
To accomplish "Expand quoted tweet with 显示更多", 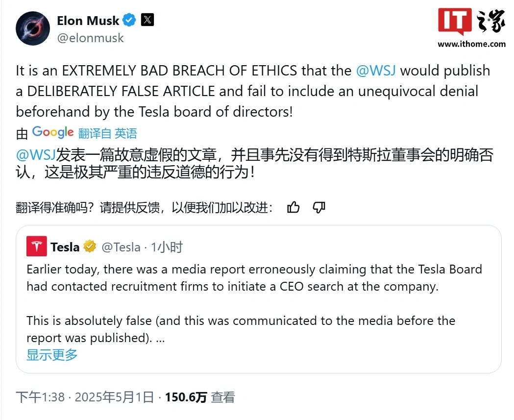I will point(52,355).
